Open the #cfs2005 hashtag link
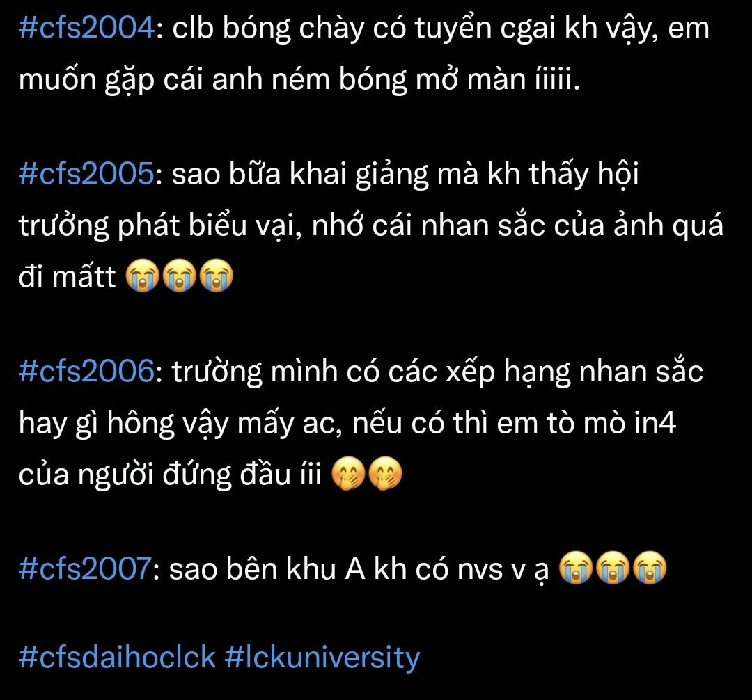752x700 pixels. (86, 173)
